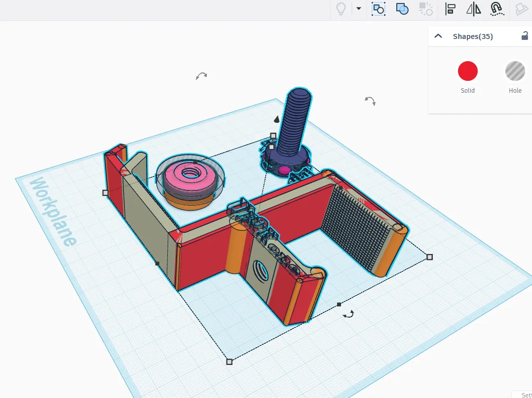Open the dropdown arrow beside the lightbulb

tap(359, 9)
